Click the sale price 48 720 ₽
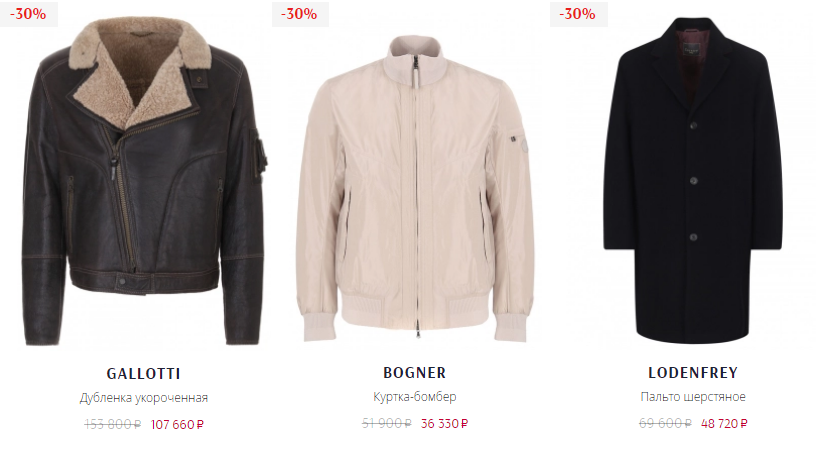This screenshot has width=823, height=451. [724, 423]
